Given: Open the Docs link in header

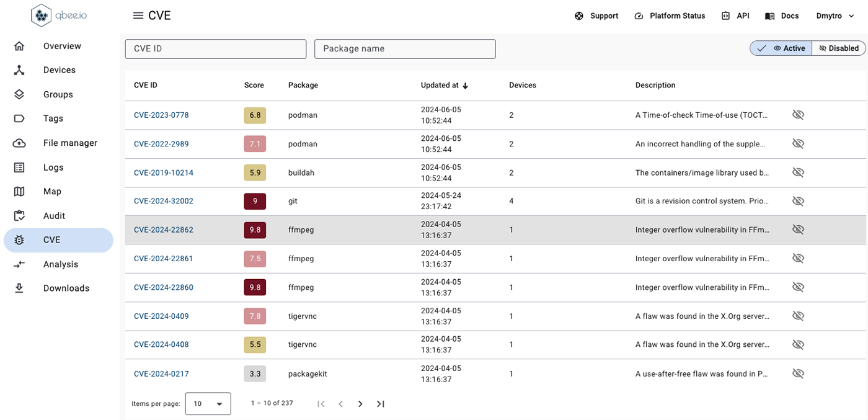Looking at the screenshot, I should pos(782,16).
